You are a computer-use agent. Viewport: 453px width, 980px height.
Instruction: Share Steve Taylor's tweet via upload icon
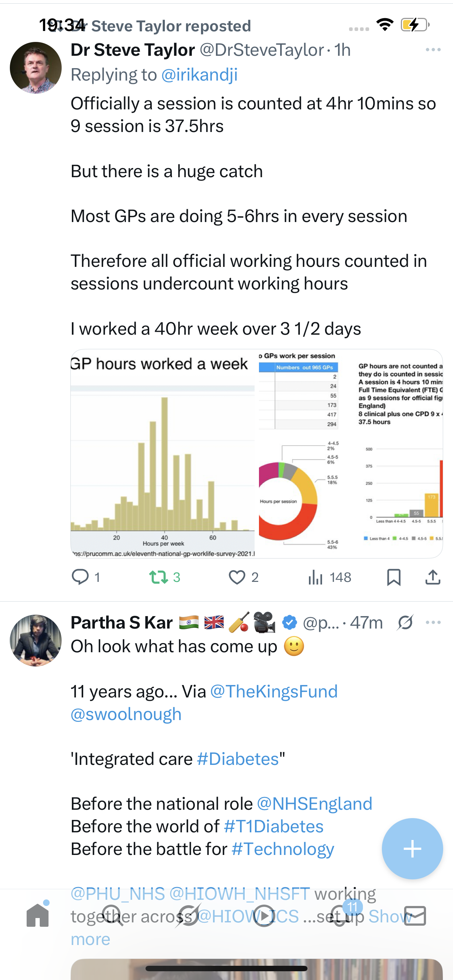click(433, 577)
